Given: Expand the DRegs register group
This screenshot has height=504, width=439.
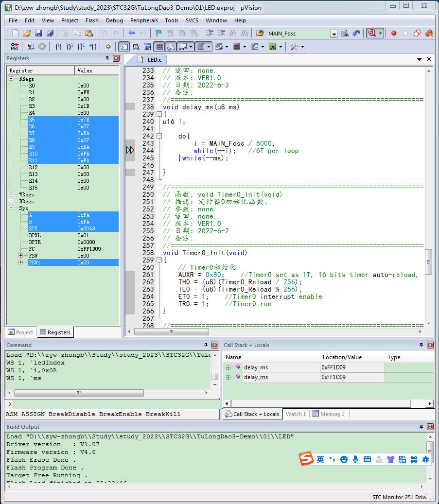Looking at the screenshot, I should [x=11, y=201].
